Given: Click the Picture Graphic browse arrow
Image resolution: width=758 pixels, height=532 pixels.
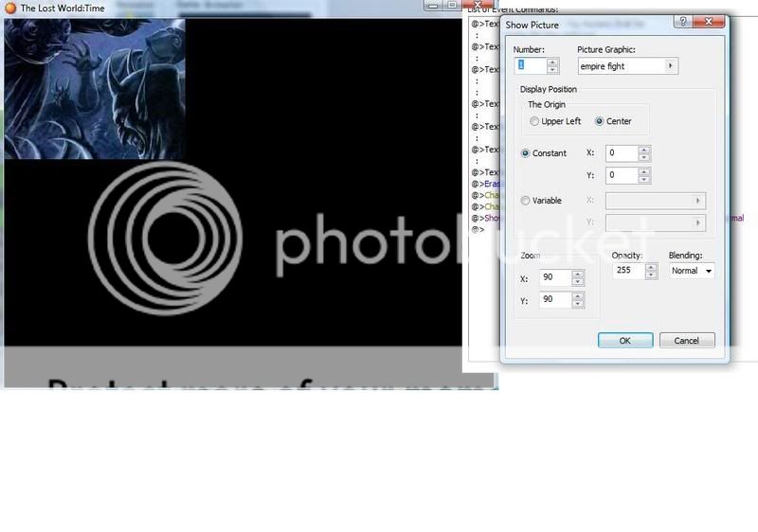Looking at the screenshot, I should tap(670, 66).
